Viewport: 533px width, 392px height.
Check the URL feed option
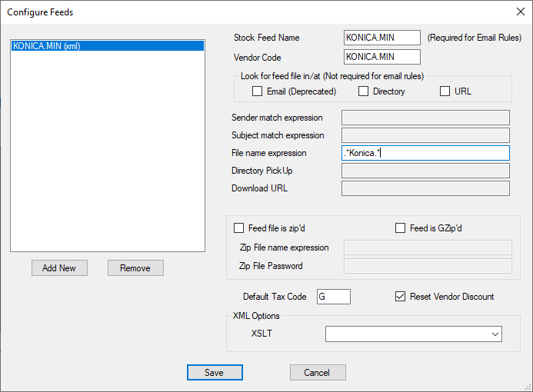[445, 91]
